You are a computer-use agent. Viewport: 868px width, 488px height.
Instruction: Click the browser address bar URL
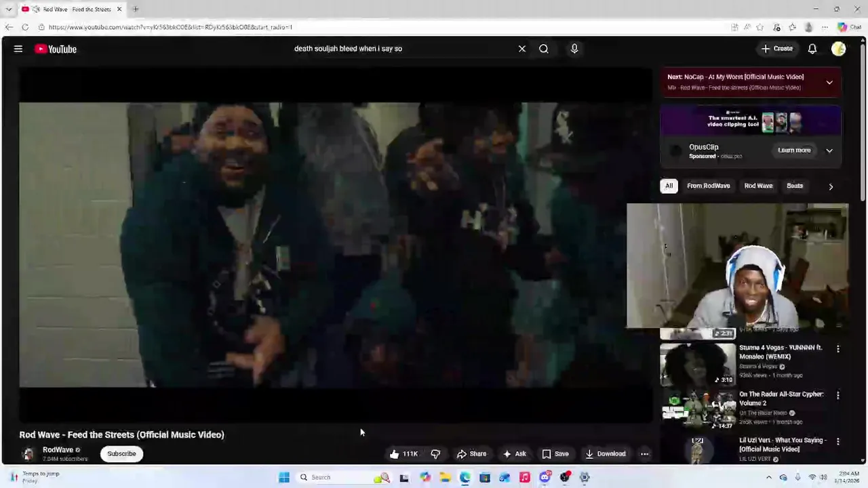[170, 27]
